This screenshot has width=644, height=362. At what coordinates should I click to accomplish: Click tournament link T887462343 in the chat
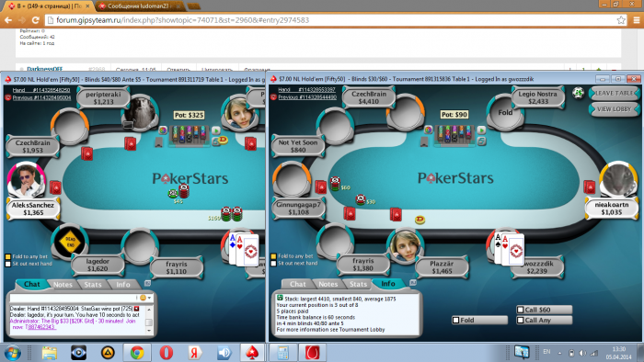[x=40, y=327]
